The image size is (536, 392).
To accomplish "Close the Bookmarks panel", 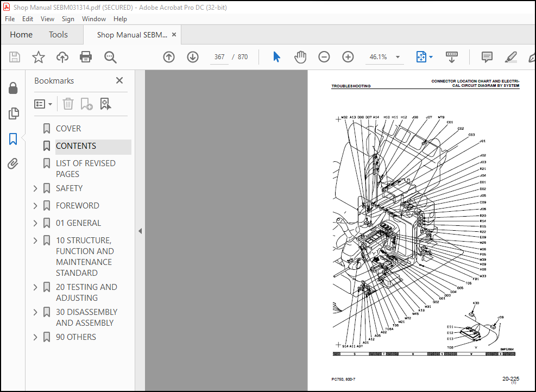I will pos(119,80).
